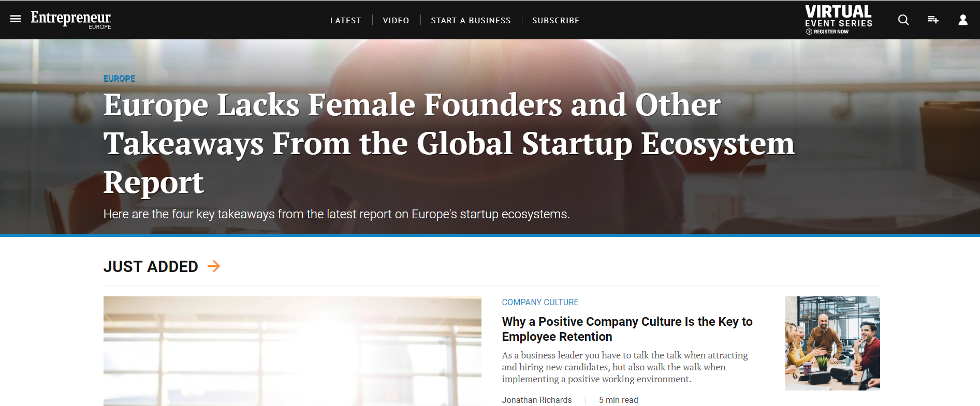Click the Jonathan Richards author link
The width and height of the screenshot is (980, 406).
point(536,400)
